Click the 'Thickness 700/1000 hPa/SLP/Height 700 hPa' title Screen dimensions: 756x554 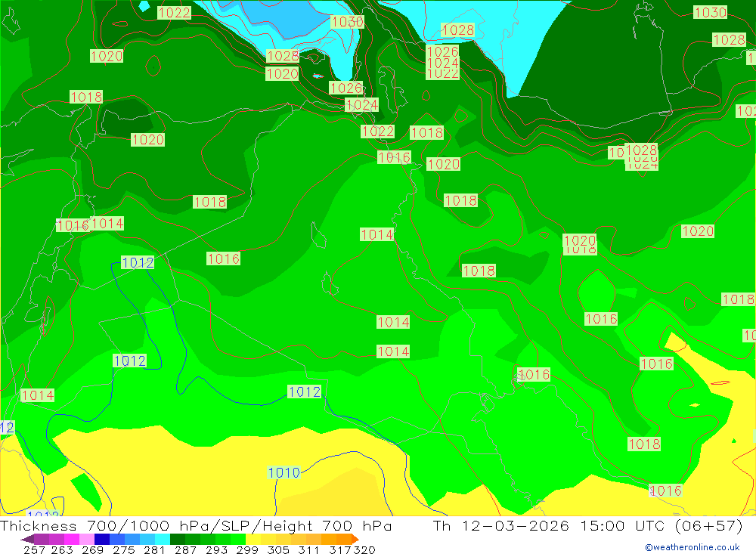[196, 525]
